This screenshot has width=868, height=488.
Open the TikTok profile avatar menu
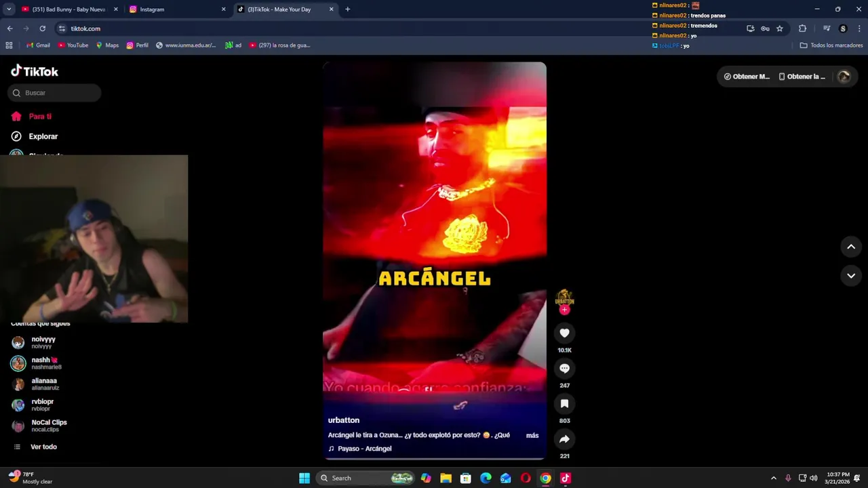point(844,77)
